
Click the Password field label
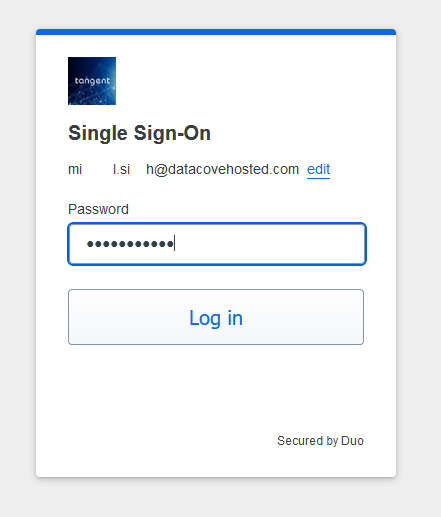click(98, 209)
